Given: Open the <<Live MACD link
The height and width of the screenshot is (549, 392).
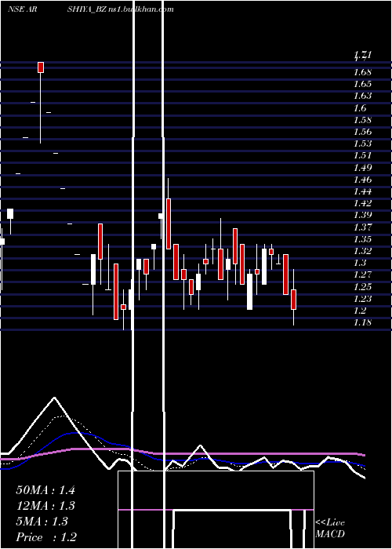Looking at the screenshot, I should point(330,529).
